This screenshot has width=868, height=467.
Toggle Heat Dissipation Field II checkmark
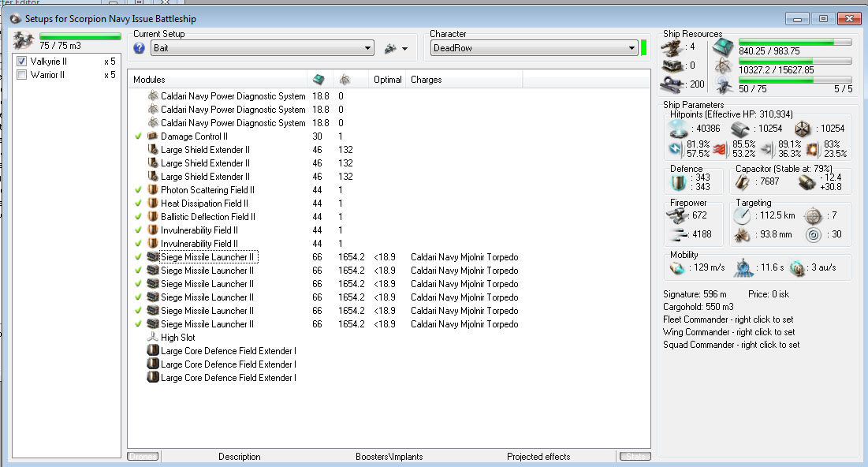click(x=139, y=204)
